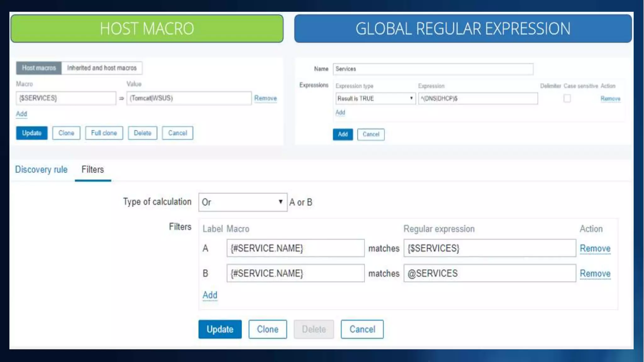Click filter B regular expression field @SERVICES
The height and width of the screenshot is (362, 644).
(490, 273)
